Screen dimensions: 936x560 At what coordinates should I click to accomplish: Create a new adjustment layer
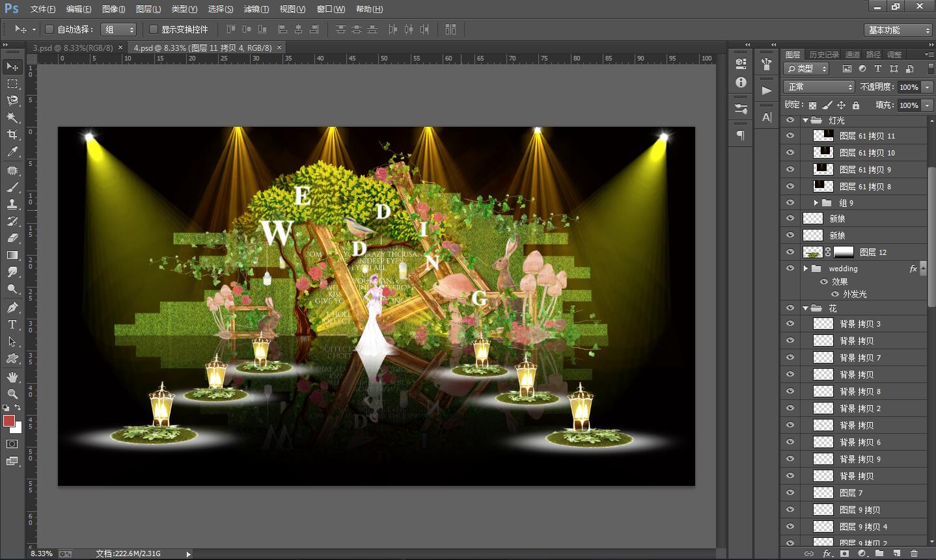pyautogui.click(x=862, y=553)
